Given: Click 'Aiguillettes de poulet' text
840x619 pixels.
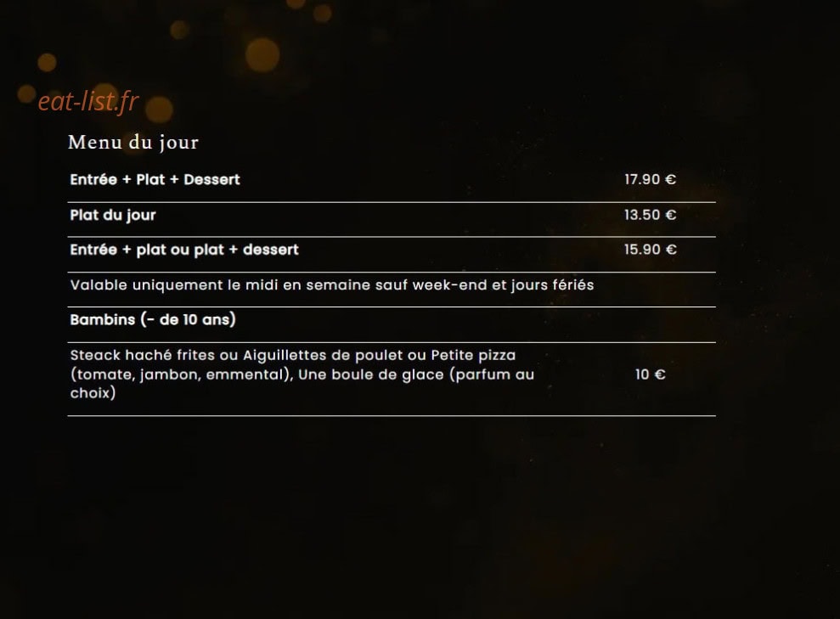Looking at the screenshot, I should coord(331,355).
